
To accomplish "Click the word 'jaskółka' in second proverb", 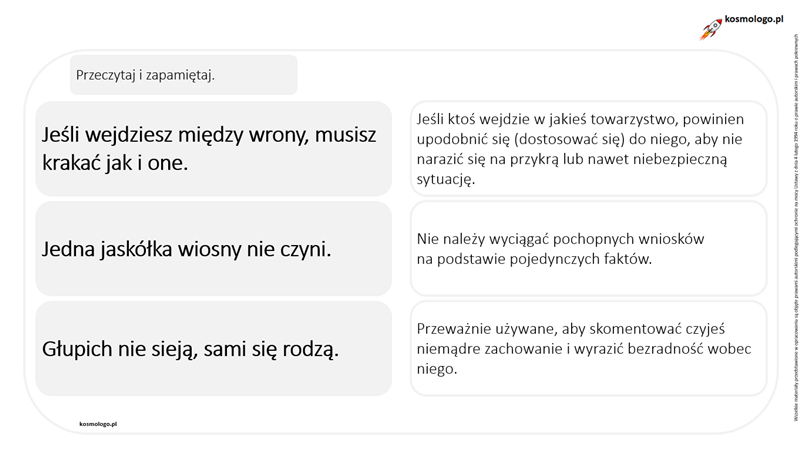I will (x=136, y=249).
